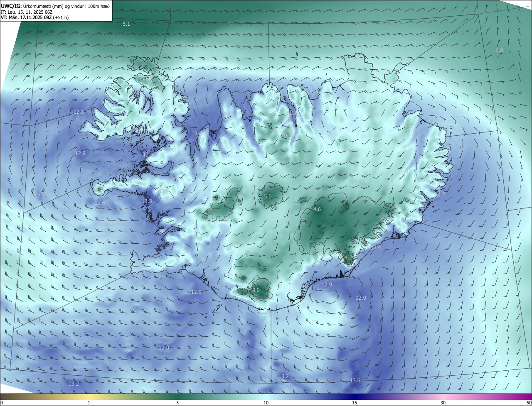Click the 0 tick on the color scale
Viewport: 532px width, 406px height.
click(x=2, y=403)
